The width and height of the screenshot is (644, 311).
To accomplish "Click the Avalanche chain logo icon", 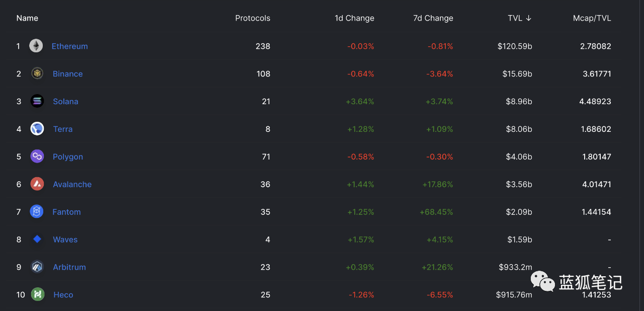I will pyautogui.click(x=37, y=184).
